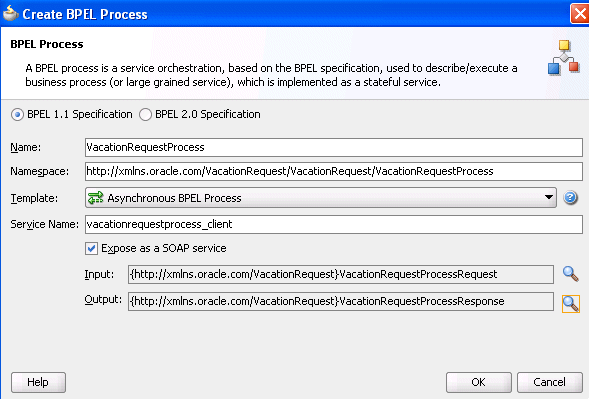Expand the Template dropdown arrow
This screenshot has width=589, height=399.
tap(549, 197)
